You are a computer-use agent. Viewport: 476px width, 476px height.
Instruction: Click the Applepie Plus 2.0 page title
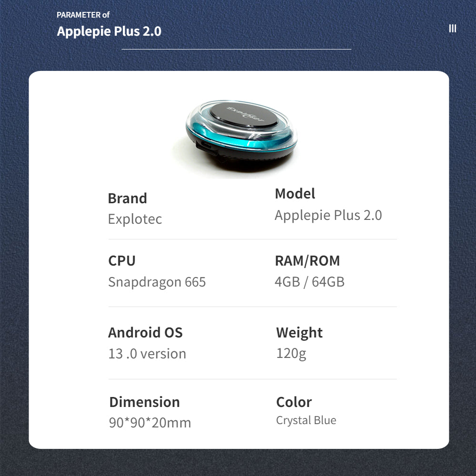[x=109, y=31]
